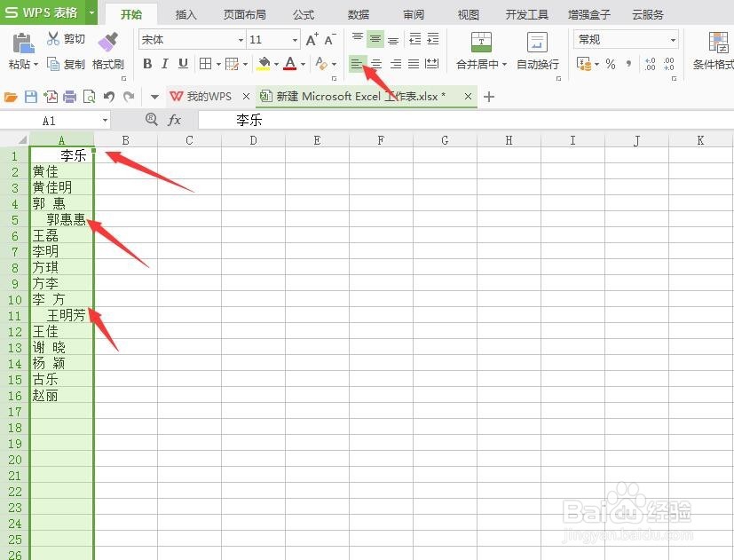
Task: Open the font color dropdown arrow
Action: pyautogui.click(x=304, y=64)
